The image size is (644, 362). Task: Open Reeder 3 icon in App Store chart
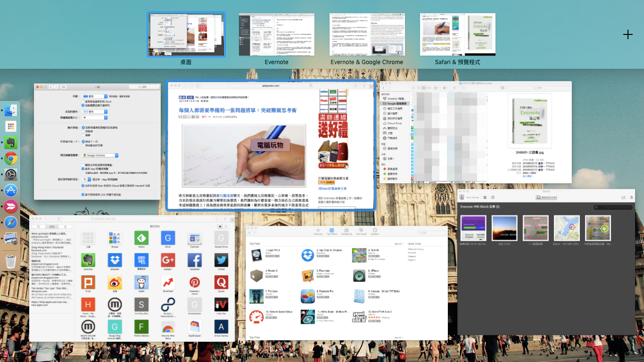pos(256,275)
